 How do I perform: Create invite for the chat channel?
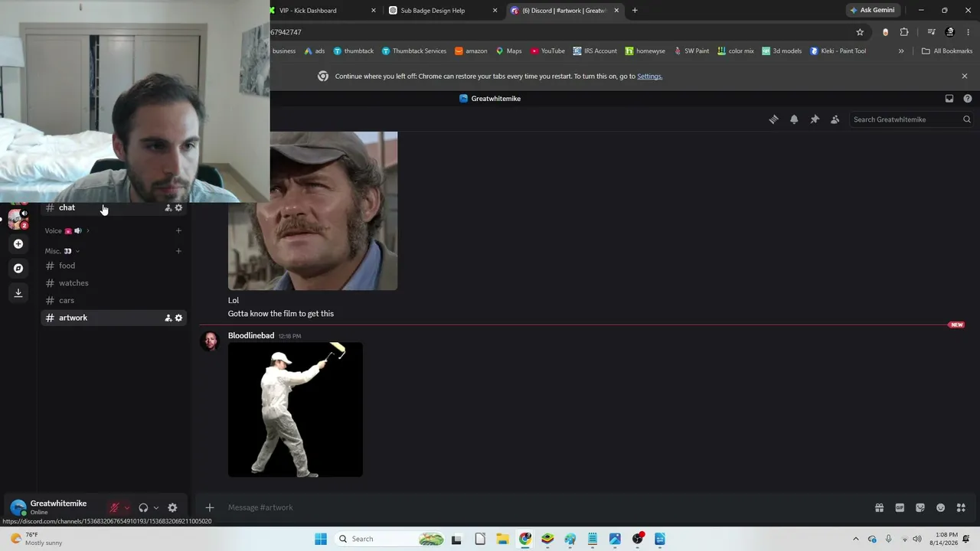coord(168,208)
